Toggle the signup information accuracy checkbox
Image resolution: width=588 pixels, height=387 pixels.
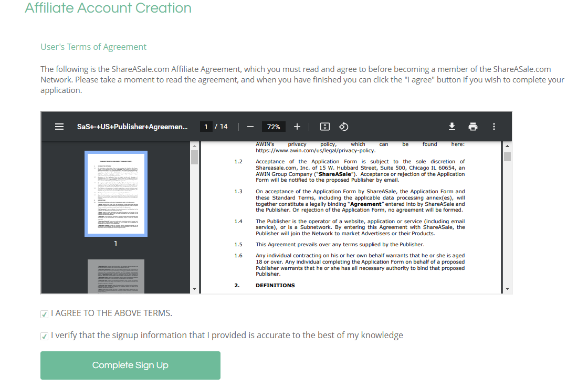click(44, 336)
